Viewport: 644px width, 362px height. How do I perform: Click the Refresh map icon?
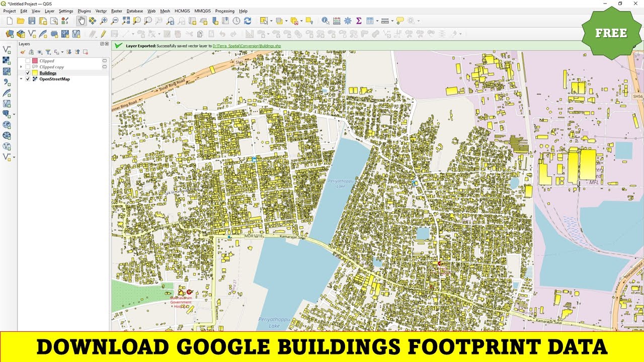(248, 21)
